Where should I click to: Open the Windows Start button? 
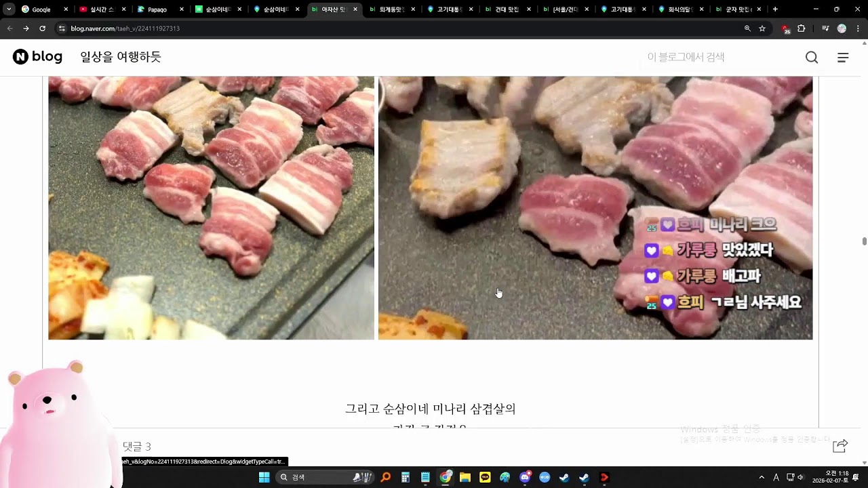(264, 477)
